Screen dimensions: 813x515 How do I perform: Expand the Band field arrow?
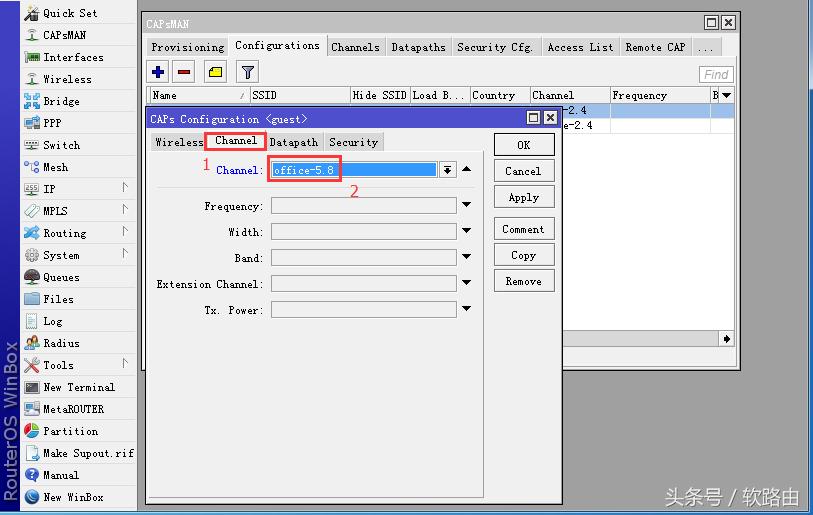coord(467,257)
